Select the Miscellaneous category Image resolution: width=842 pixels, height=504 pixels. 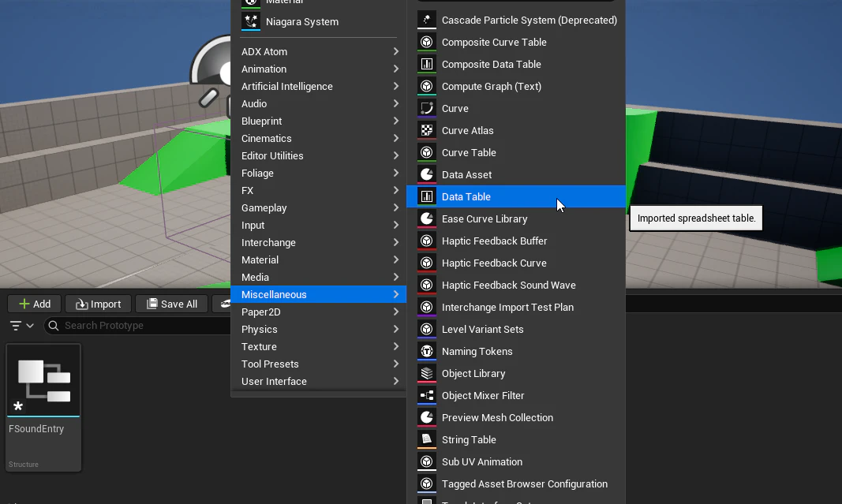(319, 294)
